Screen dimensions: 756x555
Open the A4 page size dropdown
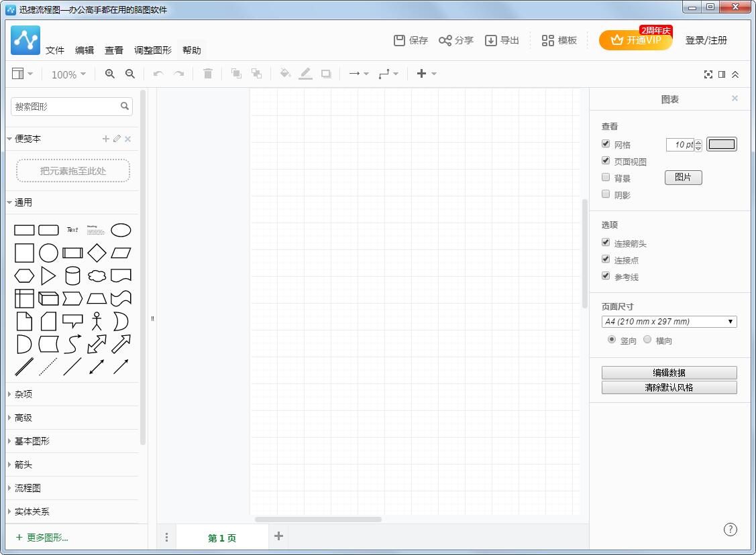[x=669, y=322]
